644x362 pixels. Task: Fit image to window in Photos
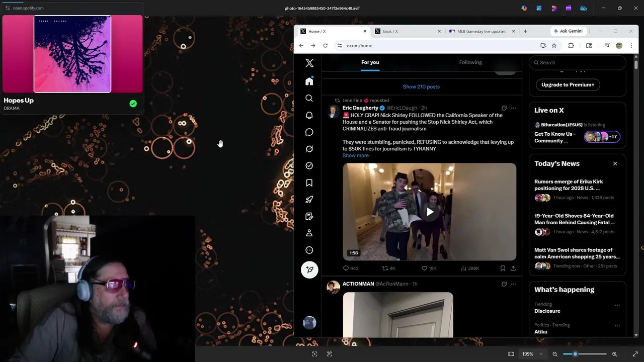[x=511, y=354]
